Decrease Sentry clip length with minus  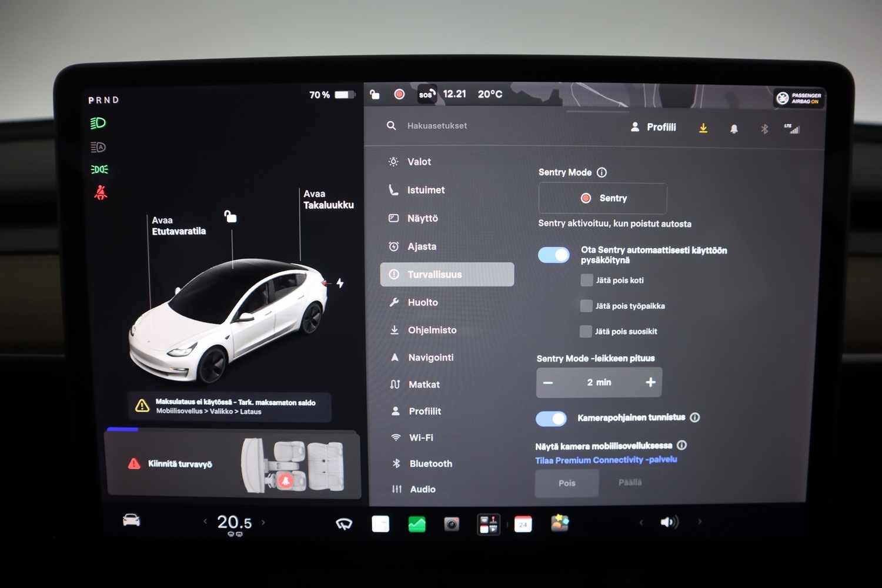pos(548,383)
